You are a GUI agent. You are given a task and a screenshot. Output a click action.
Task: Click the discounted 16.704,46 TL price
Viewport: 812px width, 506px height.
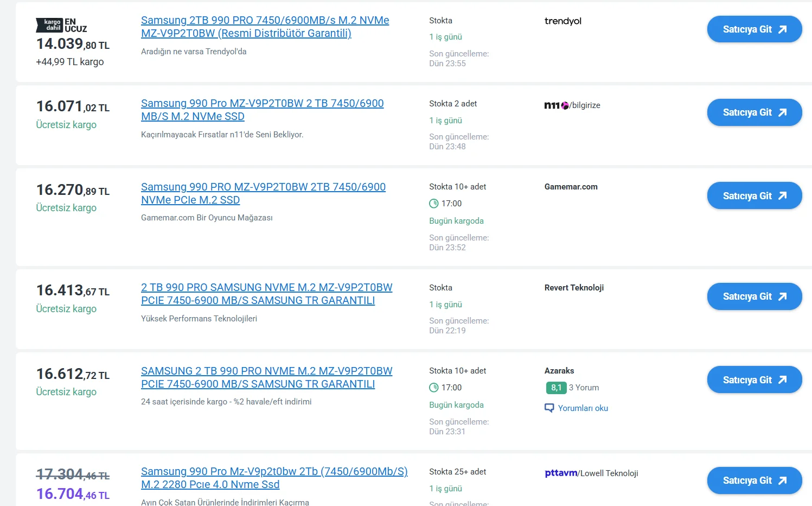73,494
